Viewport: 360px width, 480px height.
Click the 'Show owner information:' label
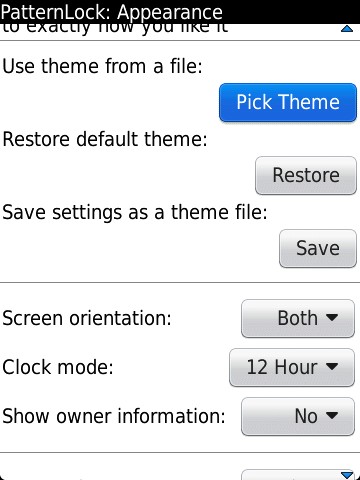[114, 416]
